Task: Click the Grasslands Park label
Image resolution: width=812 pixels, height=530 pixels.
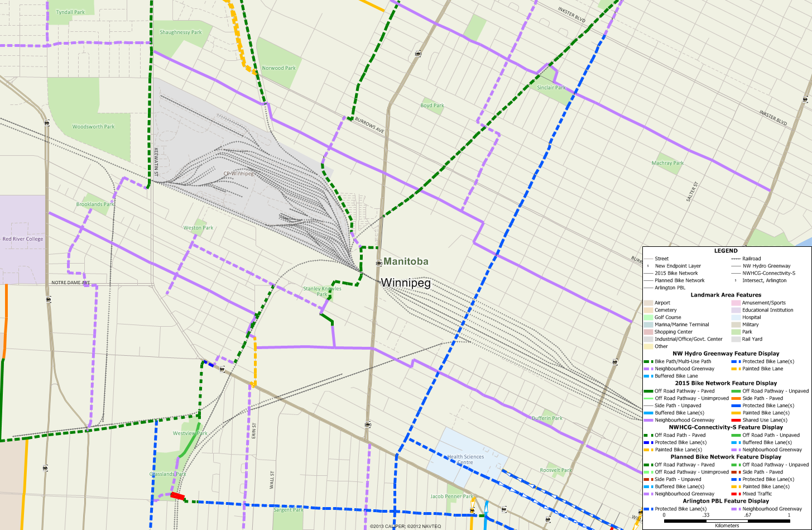Action: click(167, 474)
